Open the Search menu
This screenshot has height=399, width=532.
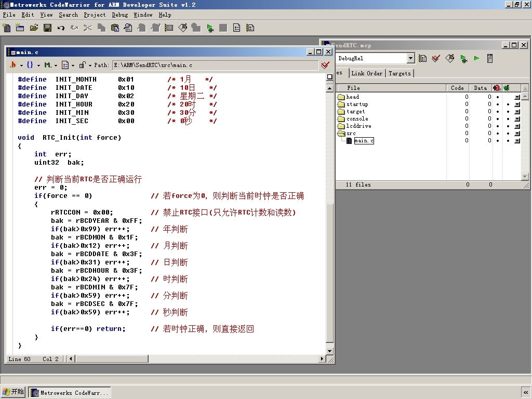(x=68, y=15)
